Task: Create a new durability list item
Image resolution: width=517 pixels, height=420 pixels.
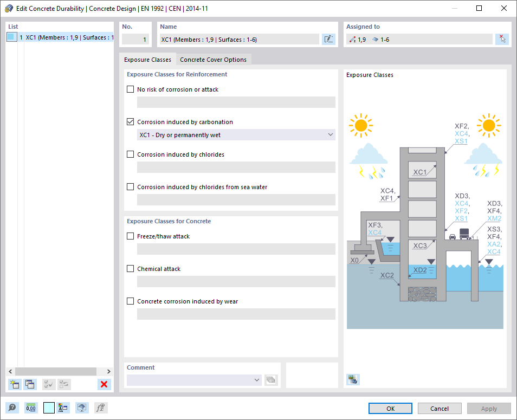Action: coord(15,384)
